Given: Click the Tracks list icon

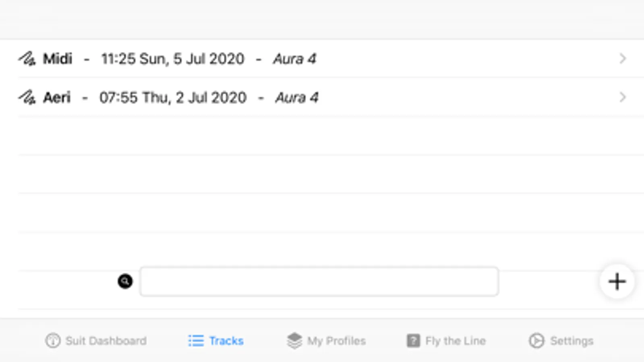Looking at the screenshot, I should (196, 341).
